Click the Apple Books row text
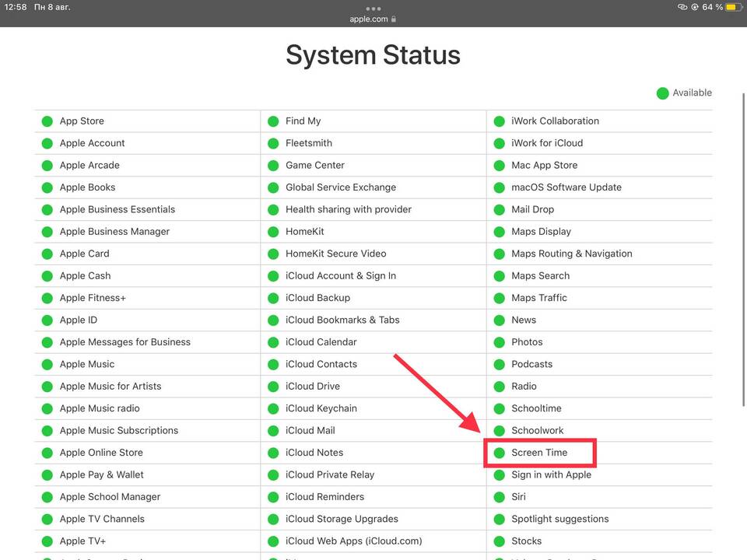 [87, 187]
